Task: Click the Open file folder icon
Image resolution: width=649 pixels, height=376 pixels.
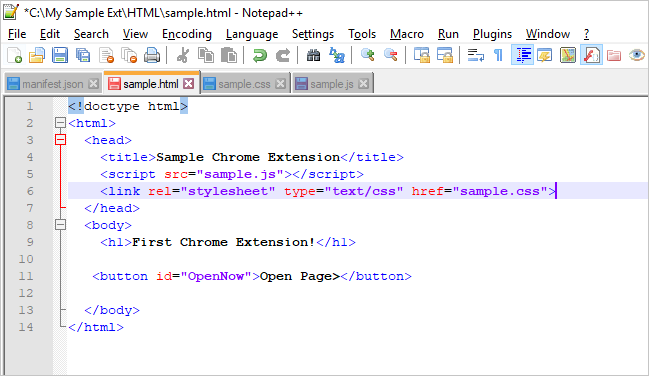Action: click(x=37, y=55)
